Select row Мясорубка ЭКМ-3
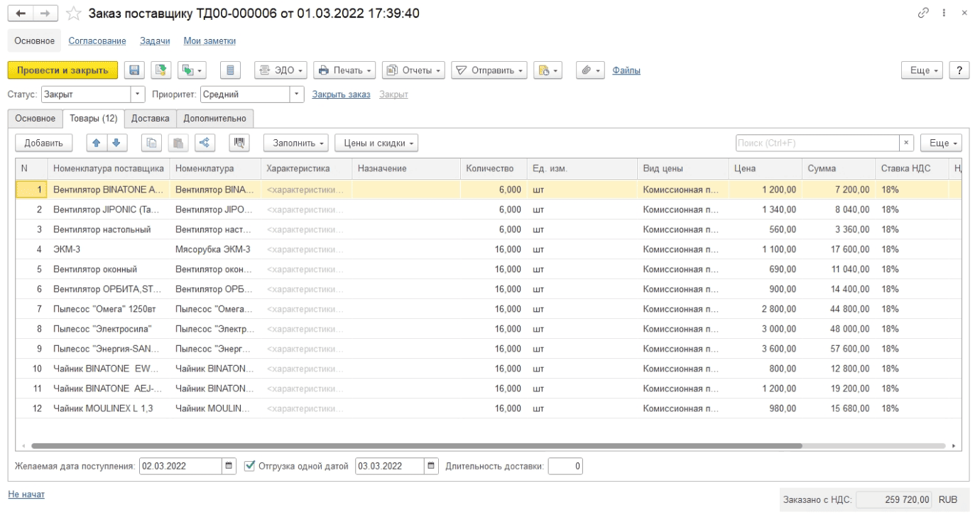This screenshot has height=520, width=980. 489,249
